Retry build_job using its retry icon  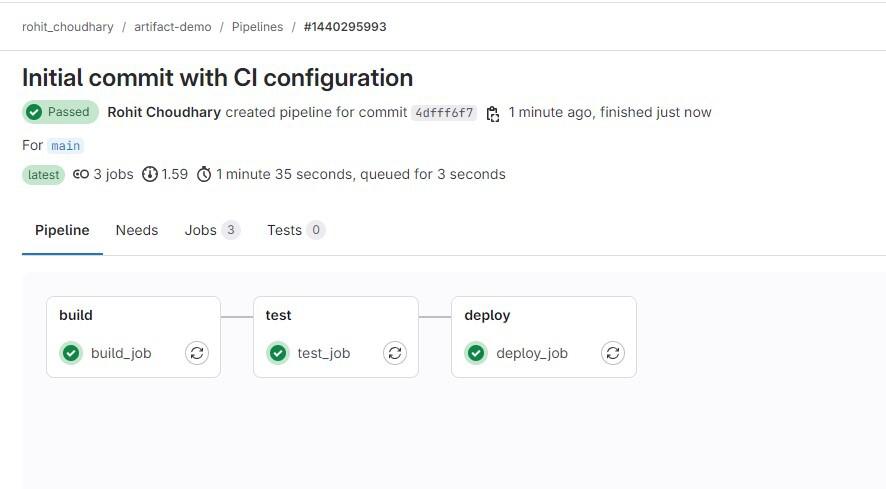tap(197, 353)
